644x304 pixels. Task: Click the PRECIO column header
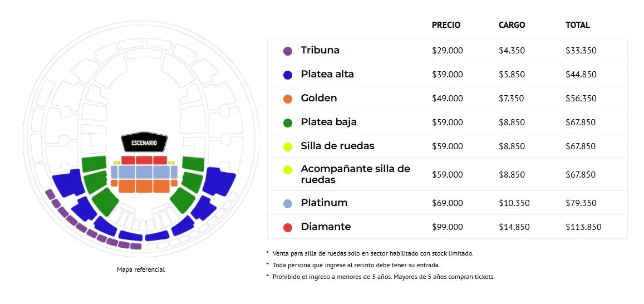pyautogui.click(x=446, y=25)
